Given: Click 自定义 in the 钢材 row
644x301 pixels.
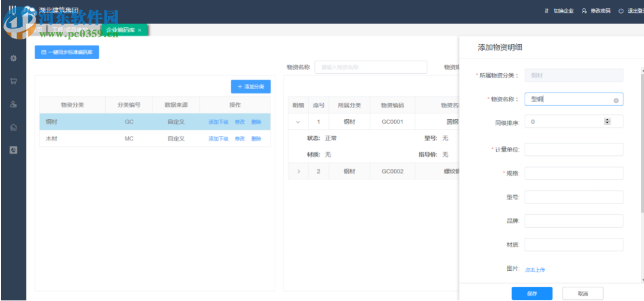Looking at the screenshot, I should [x=176, y=122].
